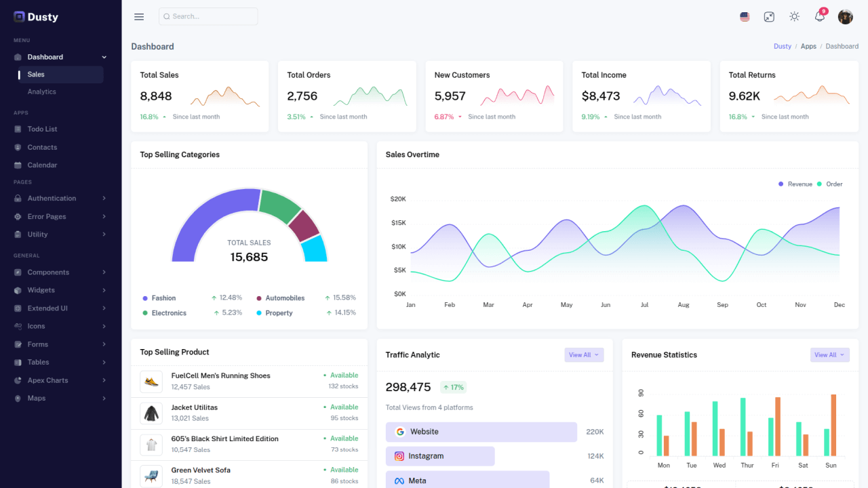Viewport: 868px width, 488px height.
Task: Toggle the Revenue legend in Sales Overtime chart
Action: [x=795, y=184]
